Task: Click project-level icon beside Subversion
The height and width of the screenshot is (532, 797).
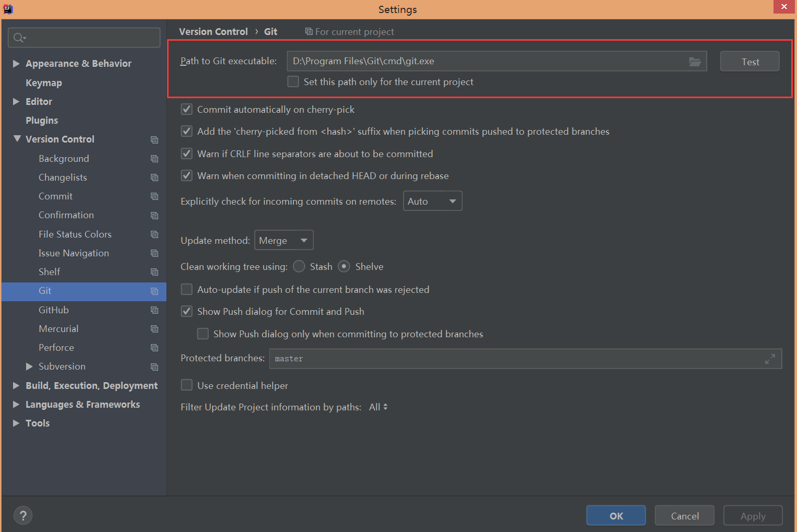Action: [154, 367]
